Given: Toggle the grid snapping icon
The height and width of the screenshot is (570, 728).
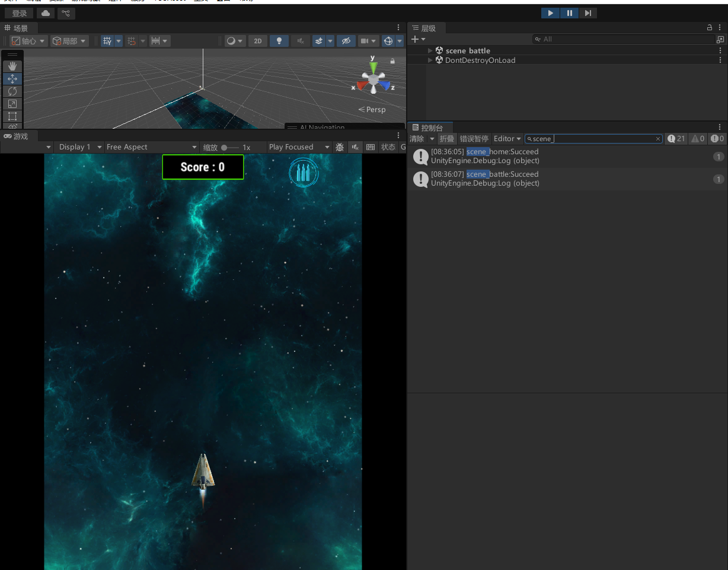Looking at the screenshot, I should coord(107,41).
